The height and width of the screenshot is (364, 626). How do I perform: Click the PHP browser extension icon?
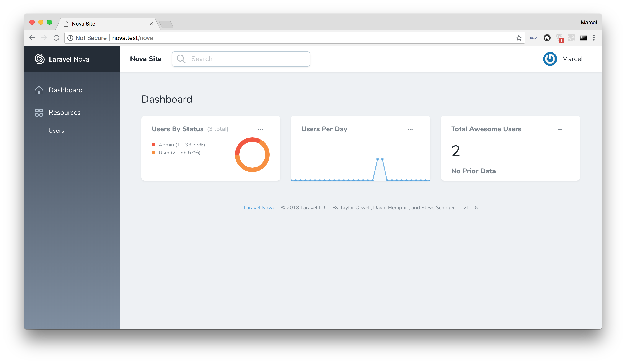pos(533,38)
